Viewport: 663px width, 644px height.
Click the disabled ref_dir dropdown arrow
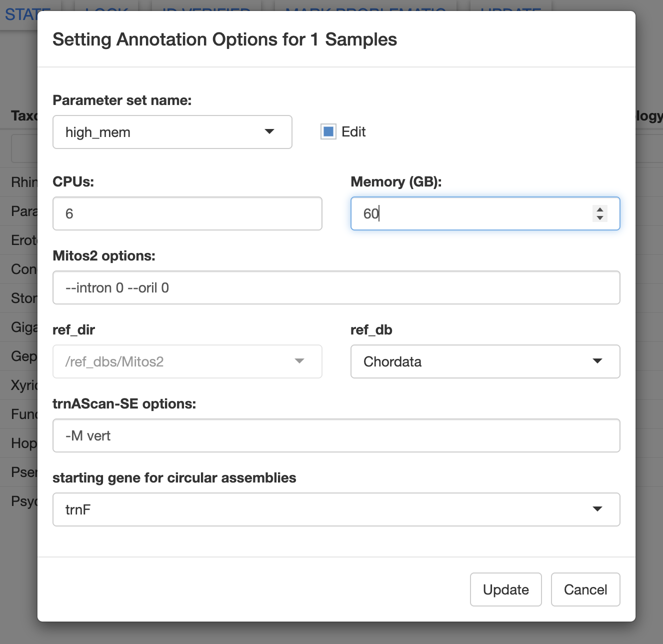tap(299, 361)
